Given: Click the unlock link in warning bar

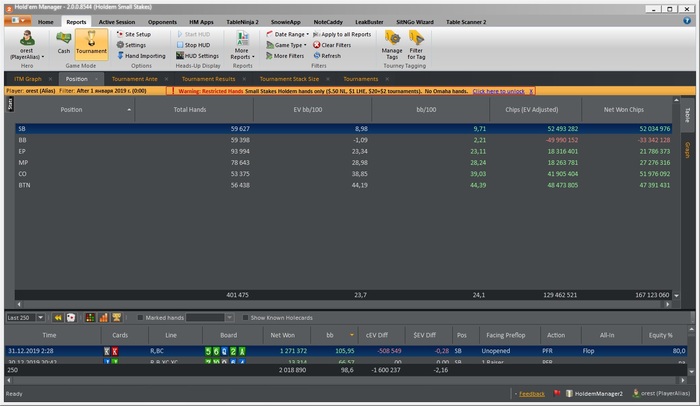Looking at the screenshot, I should coord(498,91).
